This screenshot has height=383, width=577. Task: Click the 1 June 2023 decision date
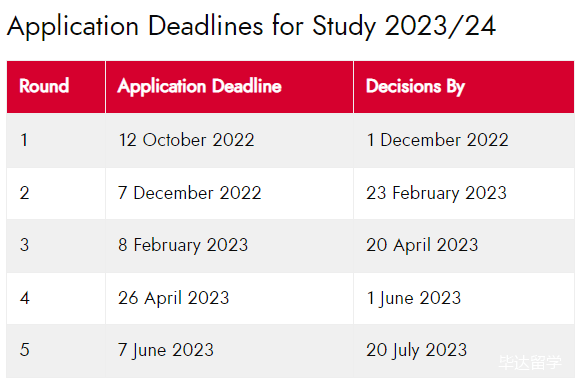[x=414, y=298]
